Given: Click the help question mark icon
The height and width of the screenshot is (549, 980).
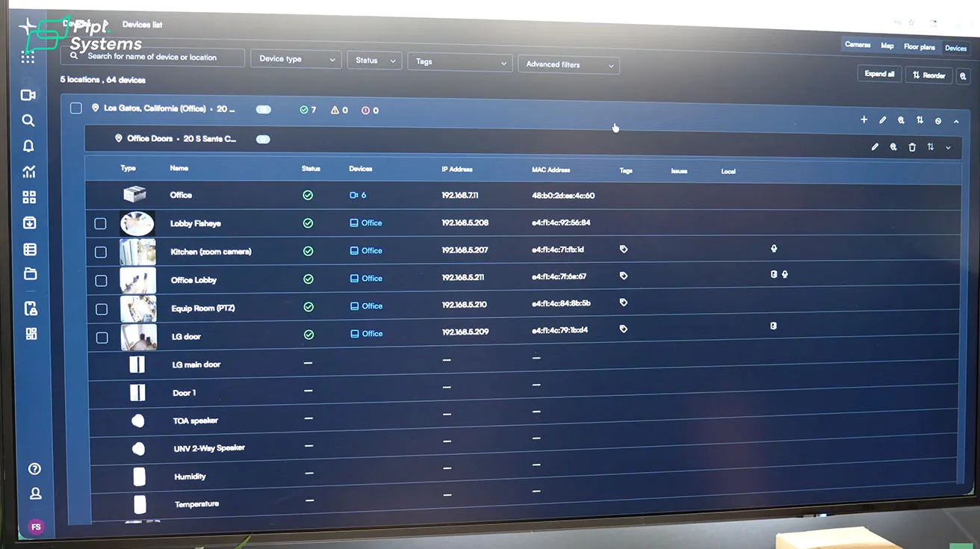Looking at the screenshot, I should click(x=34, y=469).
